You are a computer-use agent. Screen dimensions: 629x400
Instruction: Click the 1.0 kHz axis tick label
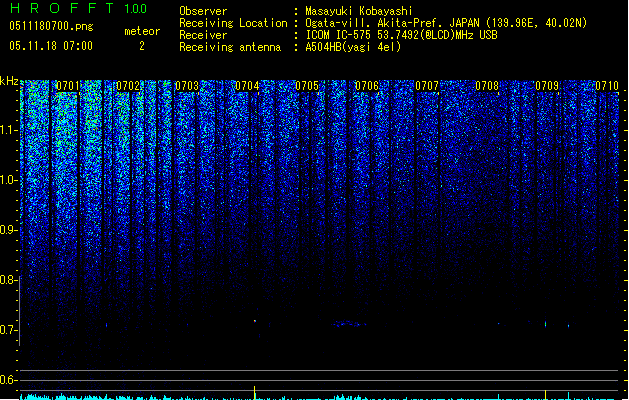pos(8,180)
